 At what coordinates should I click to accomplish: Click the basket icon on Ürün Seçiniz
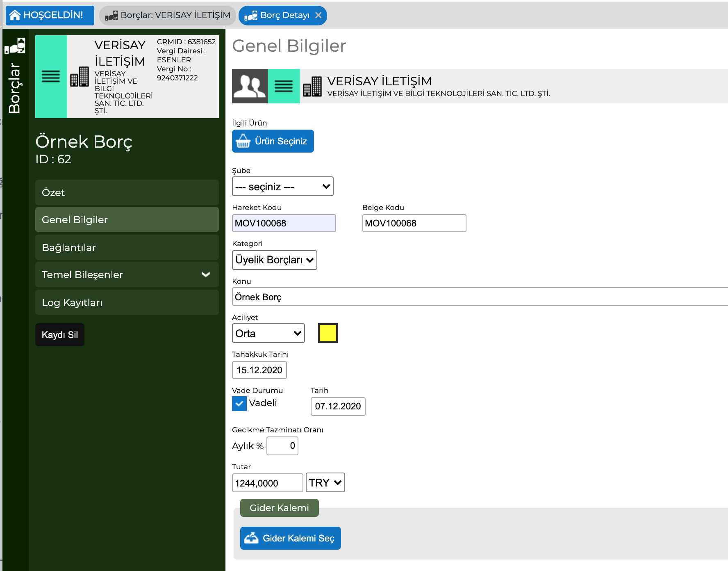click(x=243, y=141)
